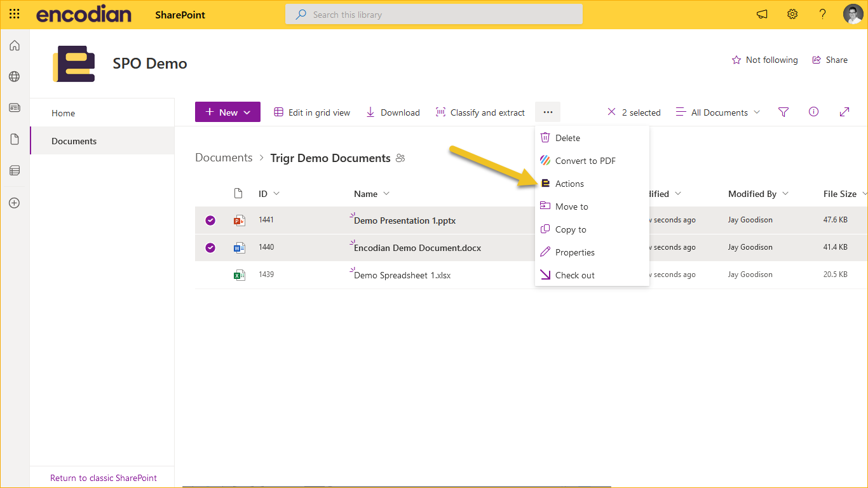Open the Demo Presentation 1.pptx file
The height and width of the screenshot is (488, 868).
pyautogui.click(x=405, y=220)
